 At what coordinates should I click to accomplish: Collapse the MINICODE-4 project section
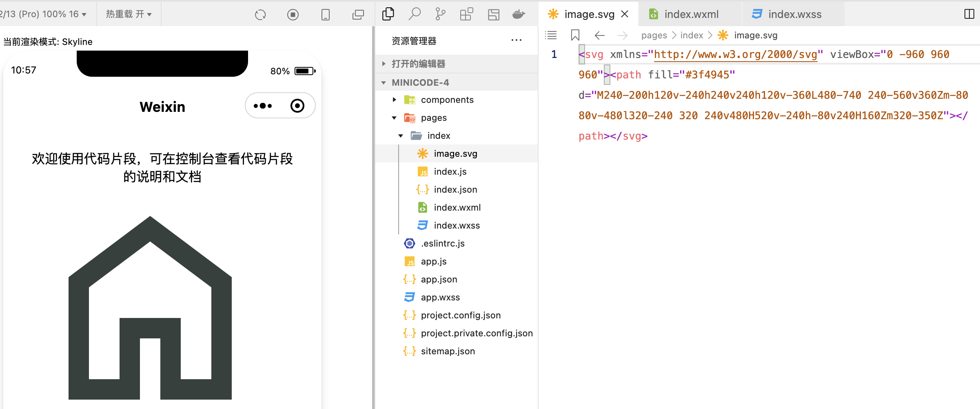pos(456,82)
